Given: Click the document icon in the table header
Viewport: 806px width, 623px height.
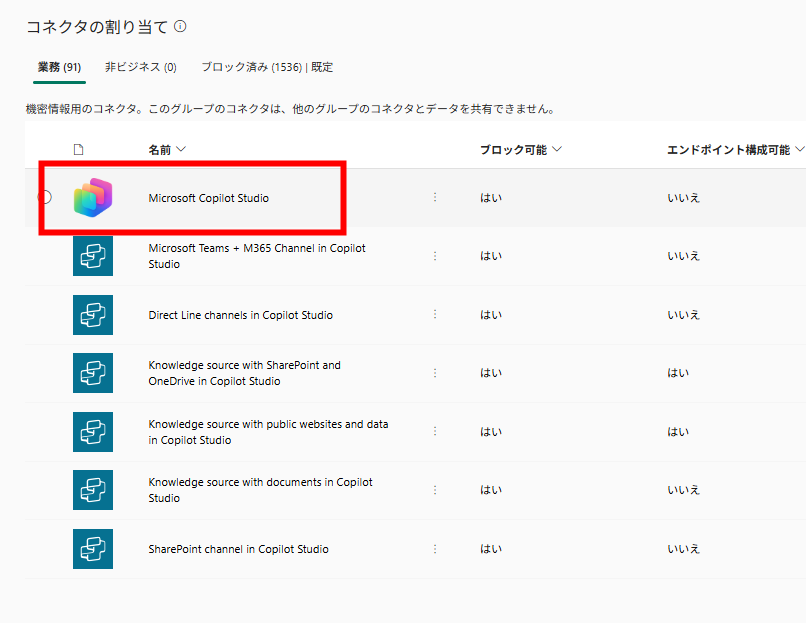Looking at the screenshot, I should (79, 150).
